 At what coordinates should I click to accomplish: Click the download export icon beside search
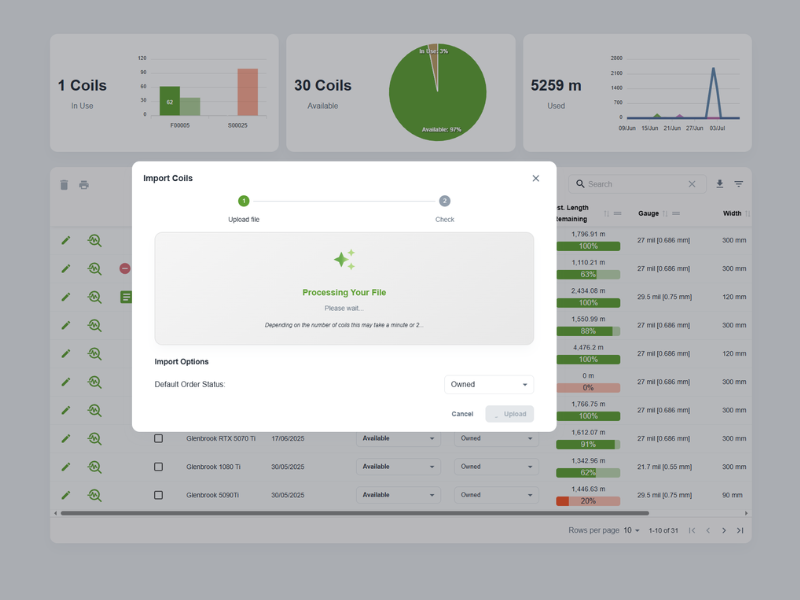click(x=718, y=185)
